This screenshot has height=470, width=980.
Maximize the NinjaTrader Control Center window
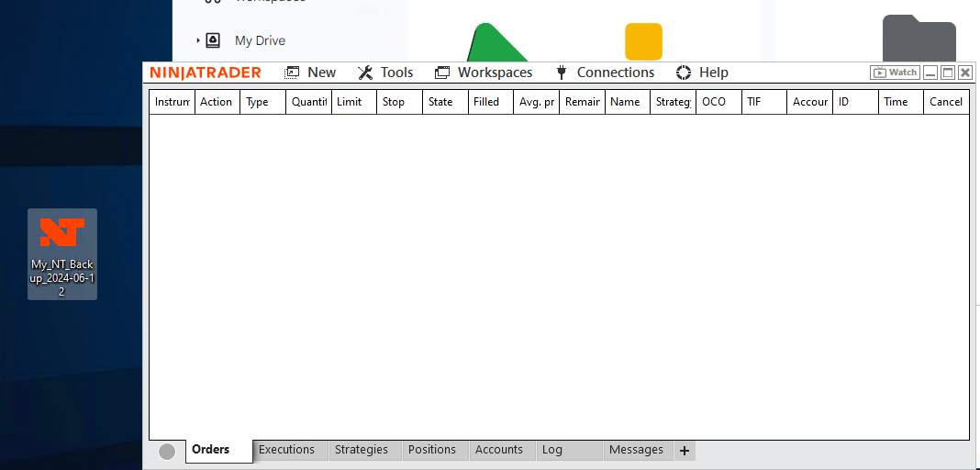[x=948, y=73]
